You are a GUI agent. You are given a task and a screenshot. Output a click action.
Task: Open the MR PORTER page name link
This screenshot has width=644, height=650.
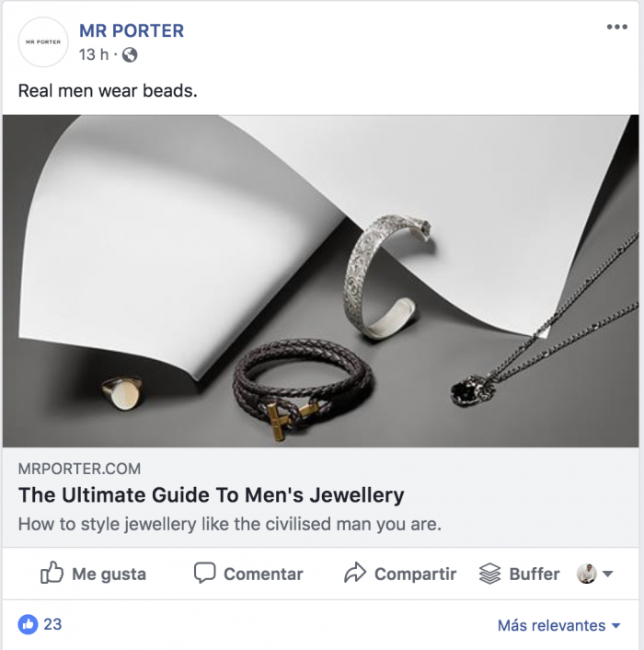[132, 30]
